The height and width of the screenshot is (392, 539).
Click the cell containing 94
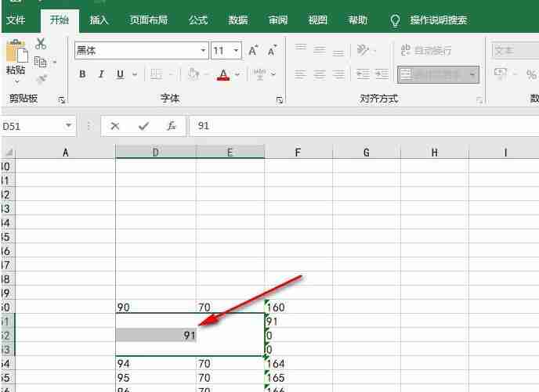point(156,364)
